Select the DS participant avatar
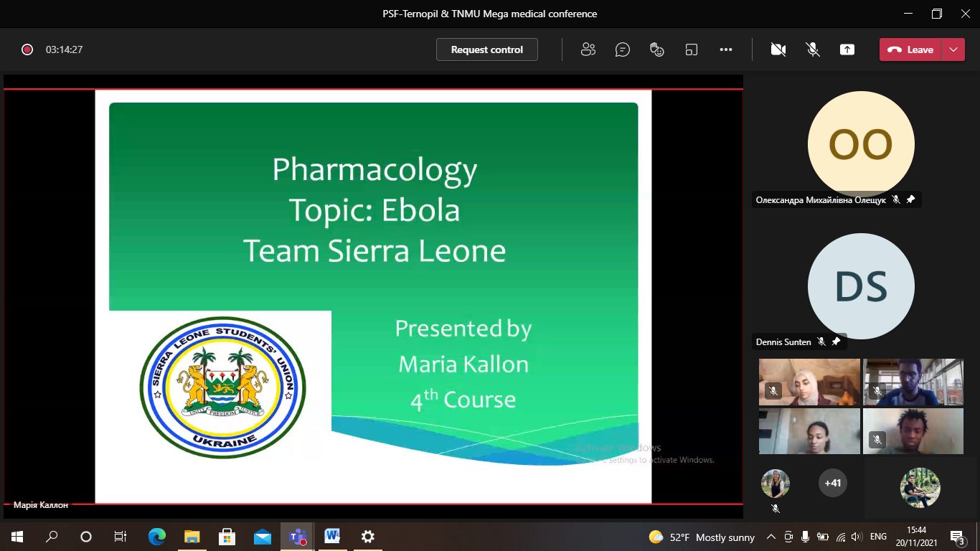980x551 pixels. pyautogui.click(x=860, y=286)
